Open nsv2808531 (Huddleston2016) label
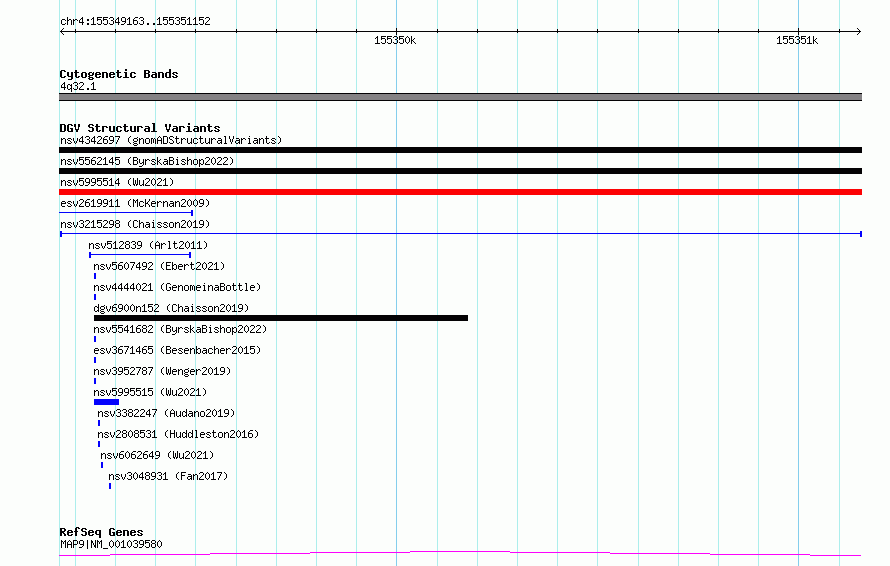Image resolution: width=890 pixels, height=566 pixels. [x=178, y=434]
